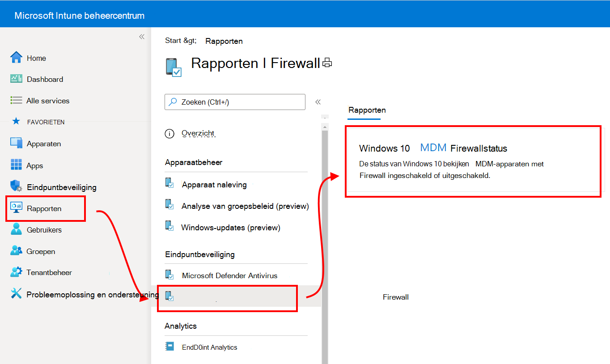Image resolution: width=610 pixels, height=364 pixels.
Task: Collapse the Rapporten submenu pane
Action: (x=318, y=102)
